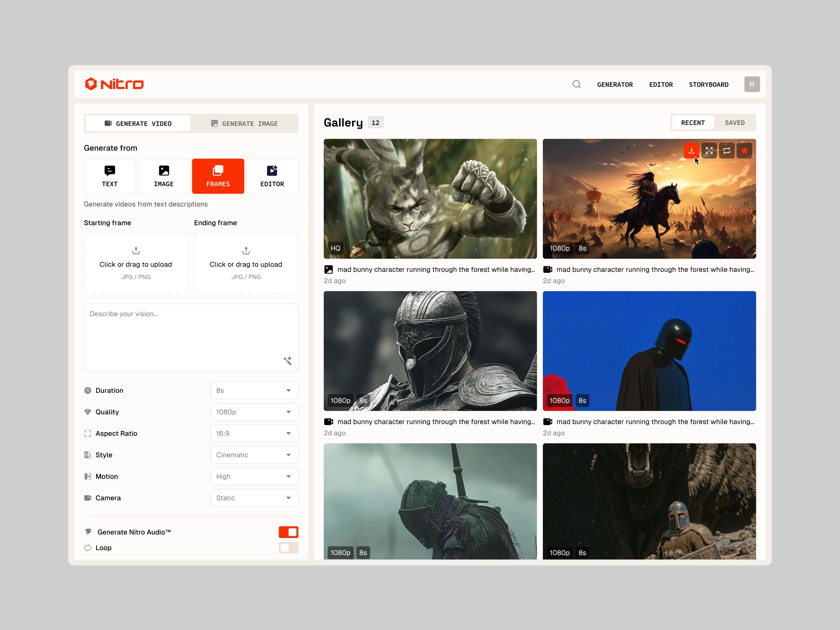Enable loop playback on the horseback battle video
Screen dimensions: 840x630
pyautogui.click(x=727, y=150)
